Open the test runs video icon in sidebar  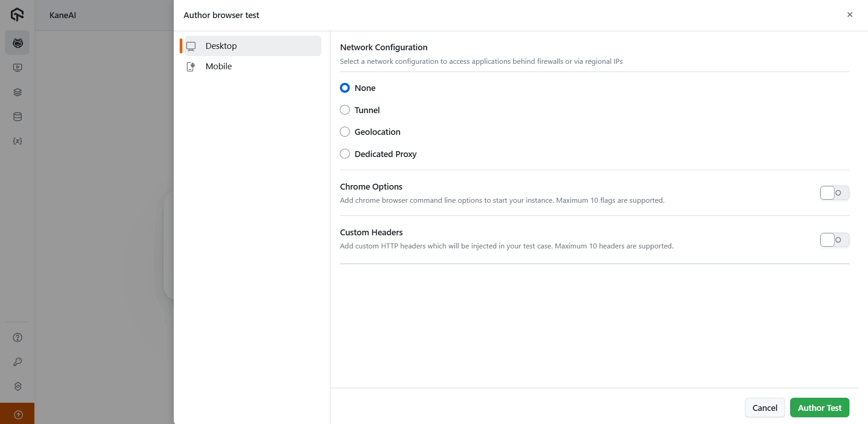(x=17, y=67)
